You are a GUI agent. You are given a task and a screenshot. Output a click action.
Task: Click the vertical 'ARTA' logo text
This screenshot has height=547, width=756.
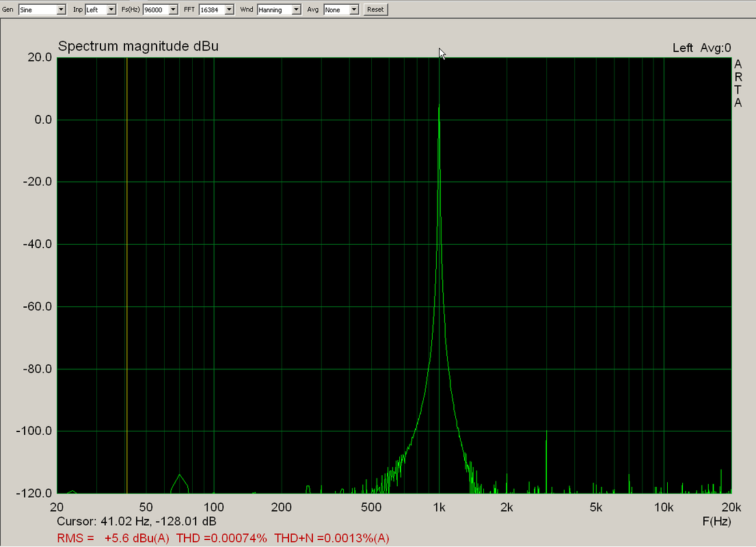coord(738,83)
